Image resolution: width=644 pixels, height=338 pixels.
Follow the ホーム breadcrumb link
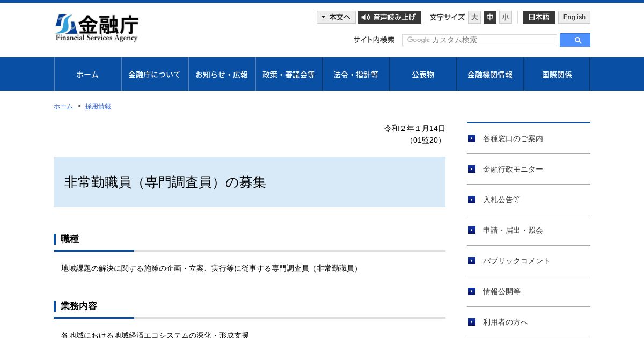point(63,106)
